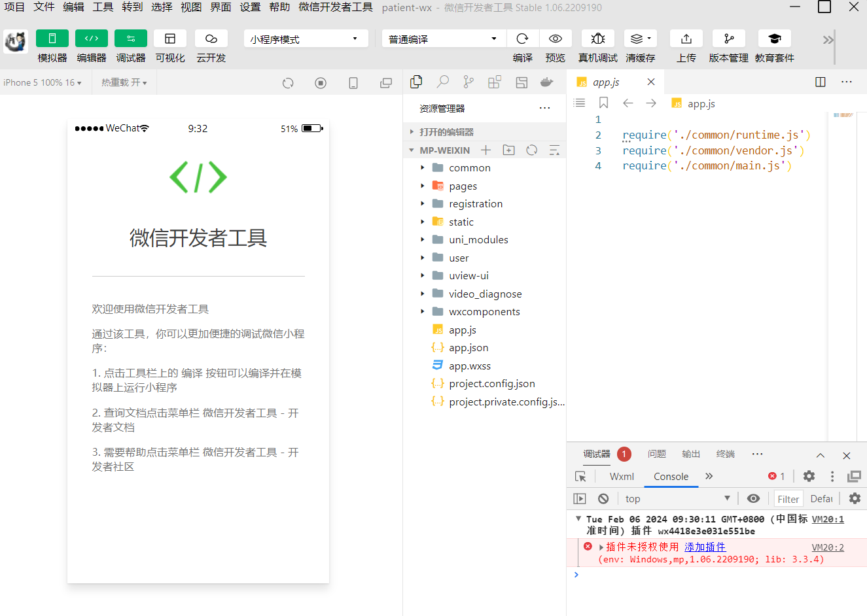The width and height of the screenshot is (867, 616).
Task: Click the preview (预览) eye icon
Action: point(556,39)
